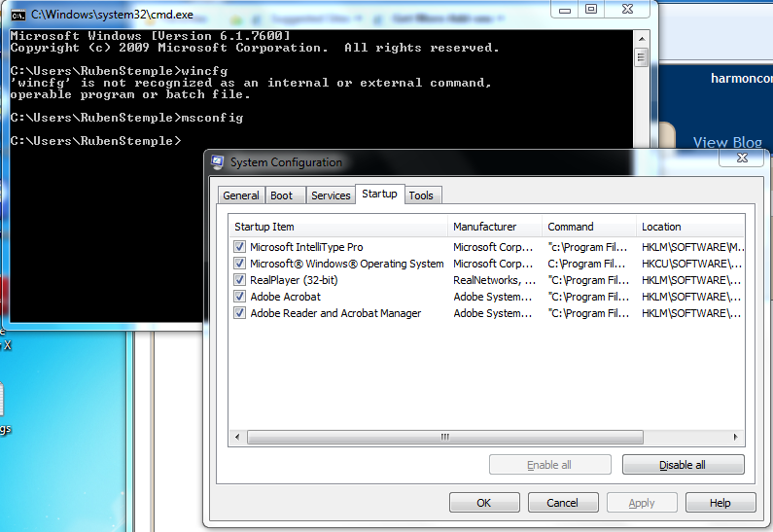
Task: Click the cmd.exe title bar icon
Action: [x=18, y=16]
